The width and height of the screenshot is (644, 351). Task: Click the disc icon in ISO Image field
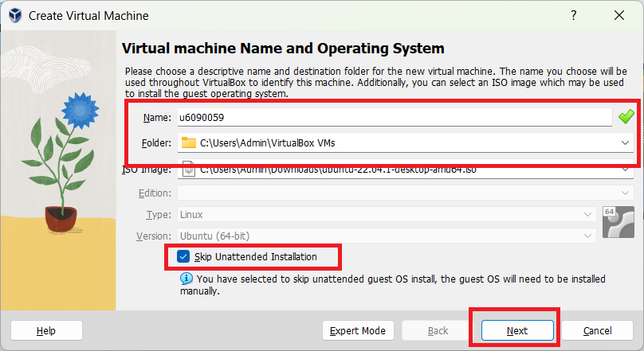[189, 169]
